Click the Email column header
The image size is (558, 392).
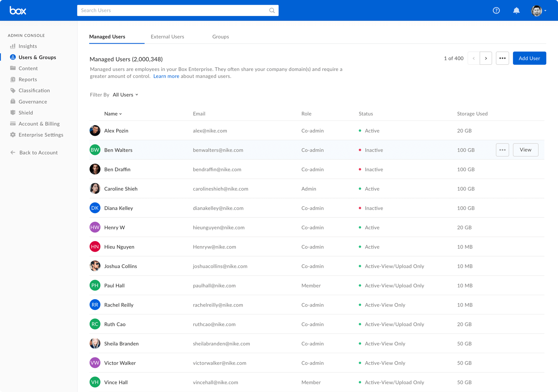[199, 114]
